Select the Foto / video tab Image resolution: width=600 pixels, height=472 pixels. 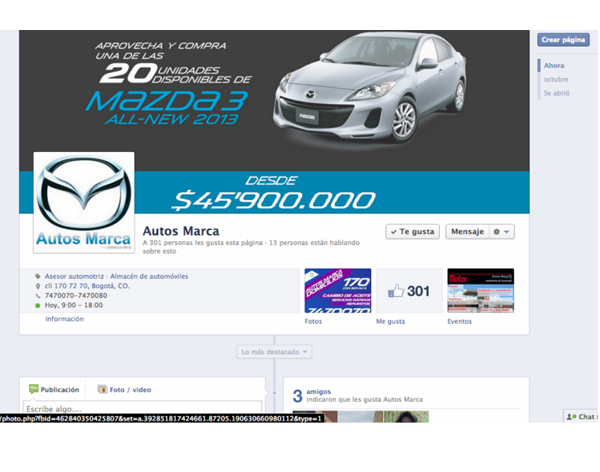click(125, 389)
